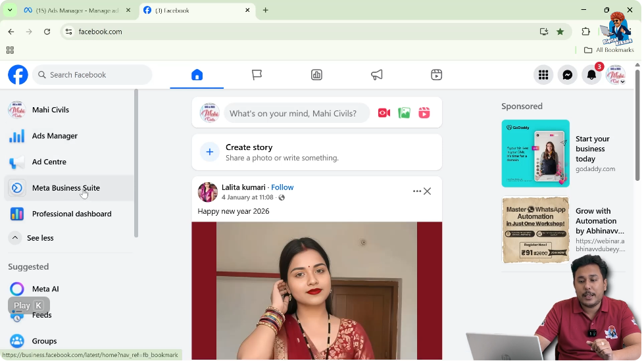Open Meta AI suggestion
644x361 pixels.
pyautogui.click(x=69, y=289)
